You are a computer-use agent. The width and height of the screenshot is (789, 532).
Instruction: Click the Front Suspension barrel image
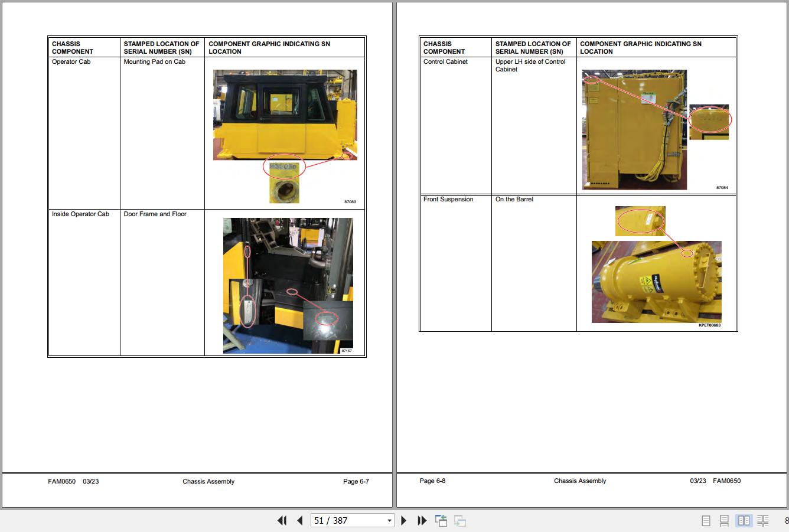(656, 281)
